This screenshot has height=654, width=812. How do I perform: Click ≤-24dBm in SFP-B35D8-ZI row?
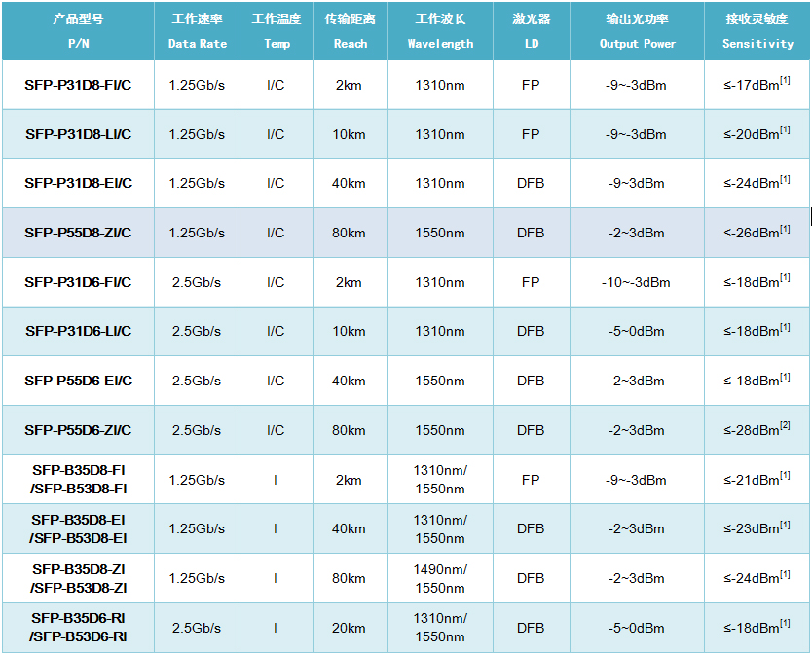click(757, 577)
